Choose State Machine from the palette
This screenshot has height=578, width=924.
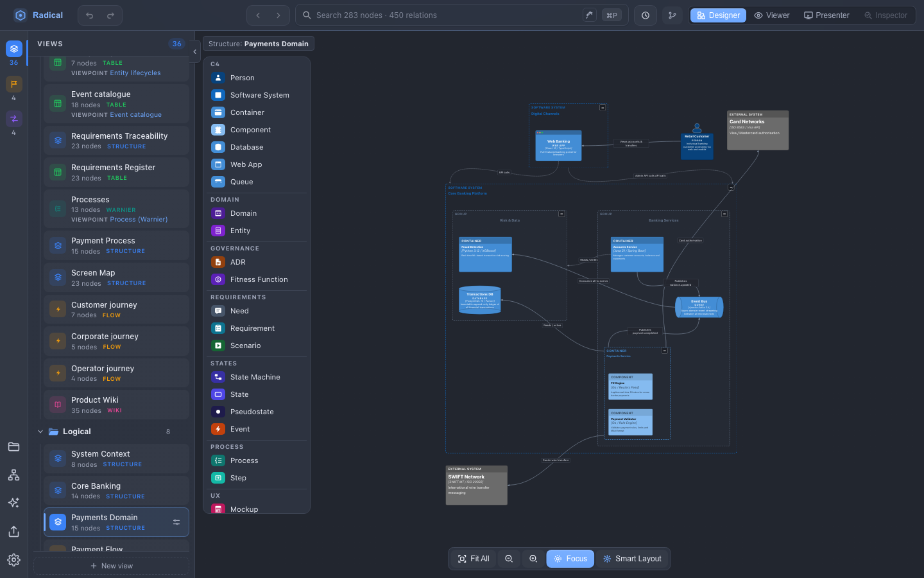257,377
